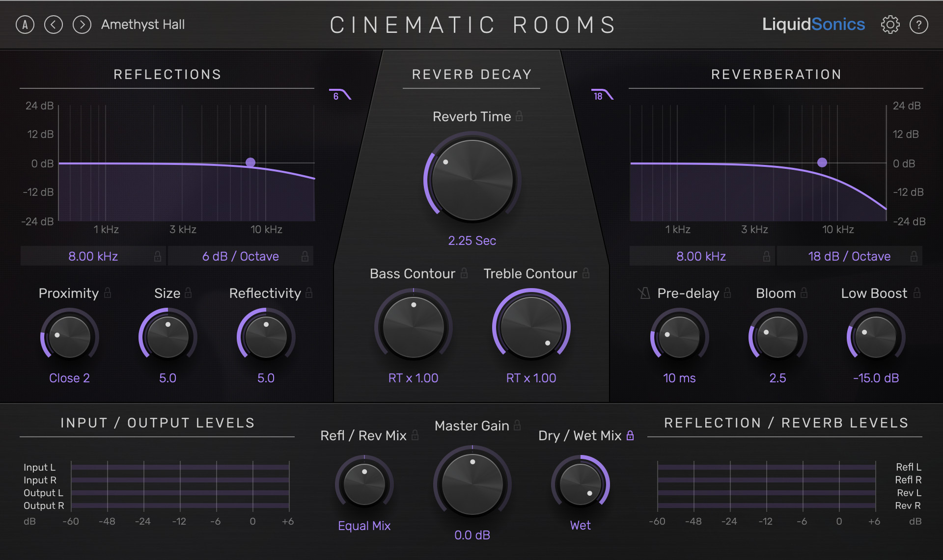Toggle the Pre-delay tempo sync metronome icon
This screenshot has width=943, height=560.
pos(644,293)
